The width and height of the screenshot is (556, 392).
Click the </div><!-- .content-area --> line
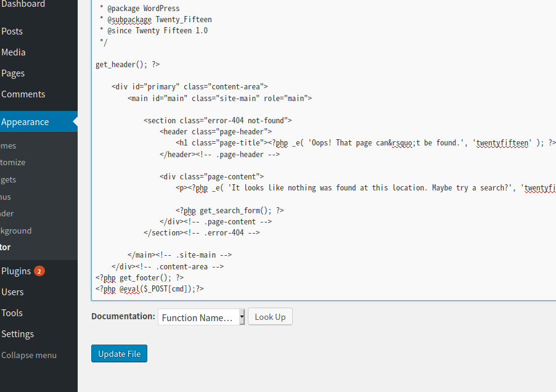[168, 266]
